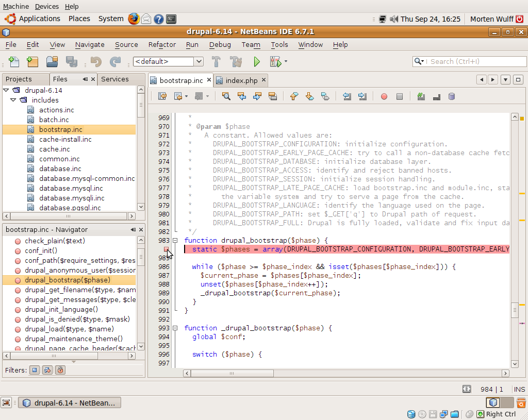Click the Morten Wulff user menu

coord(491,19)
